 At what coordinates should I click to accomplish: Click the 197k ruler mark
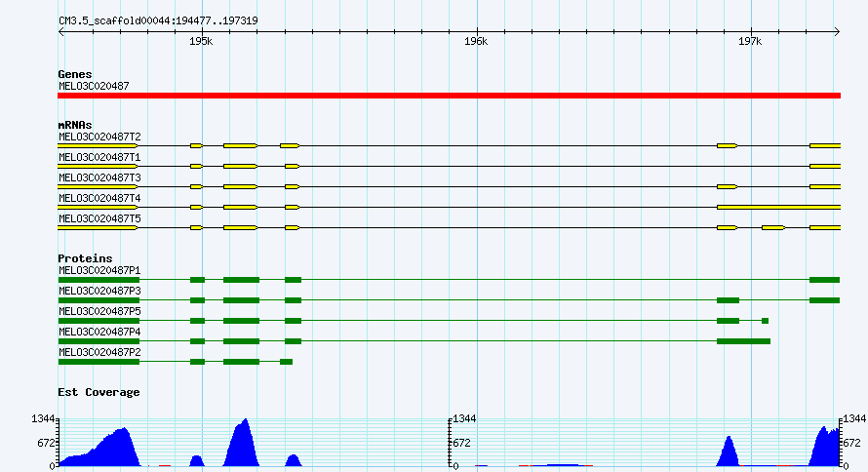click(x=750, y=42)
